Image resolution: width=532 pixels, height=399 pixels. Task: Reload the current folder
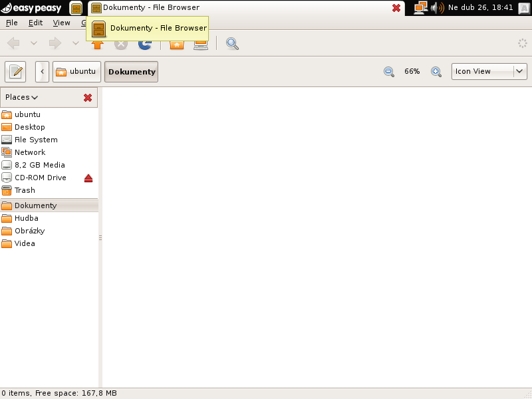click(x=145, y=45)
